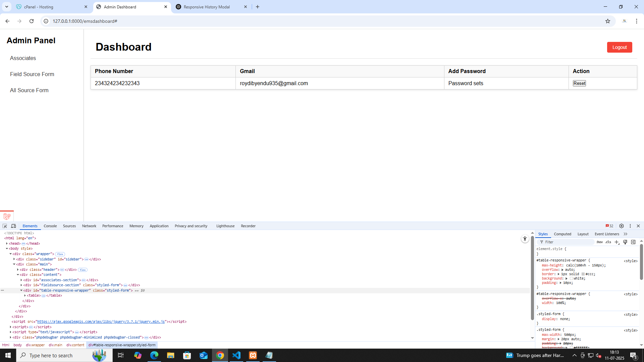The width and height of the screenshot is (644, 362).
Task: Collapse the table-responsive-wrapper div node
Action: 21,291
